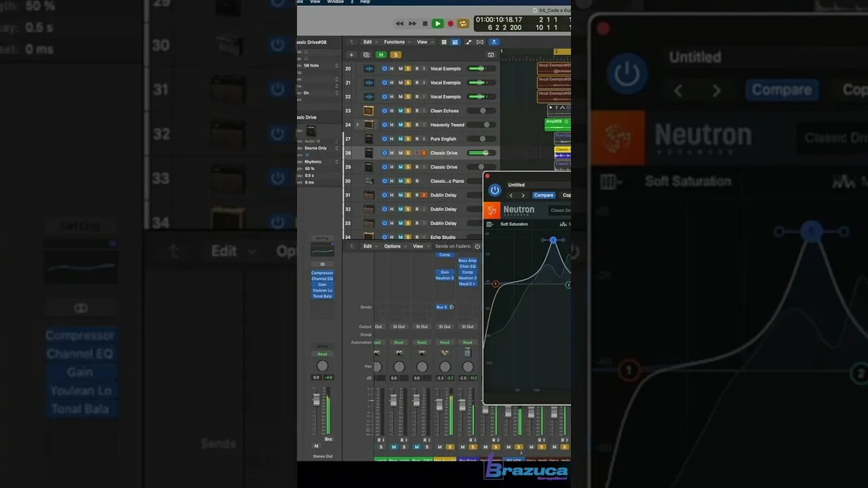868x488 pixels.
Task: Click the pan knob on the inspector strip
Action: [322, 366]
